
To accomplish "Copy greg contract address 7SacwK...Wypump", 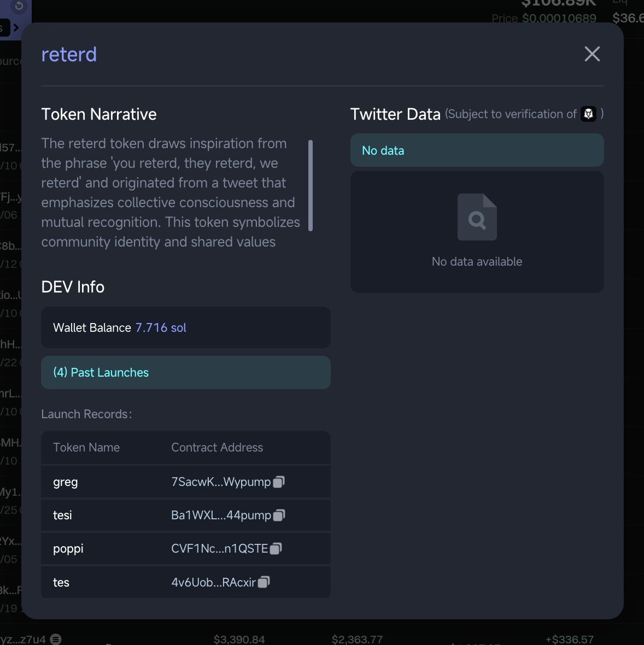I will 279,482.
